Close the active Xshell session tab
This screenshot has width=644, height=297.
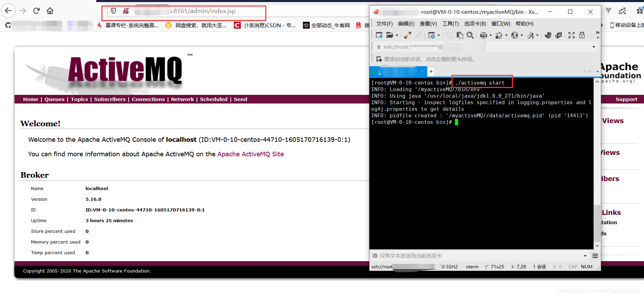pos(422,71)
